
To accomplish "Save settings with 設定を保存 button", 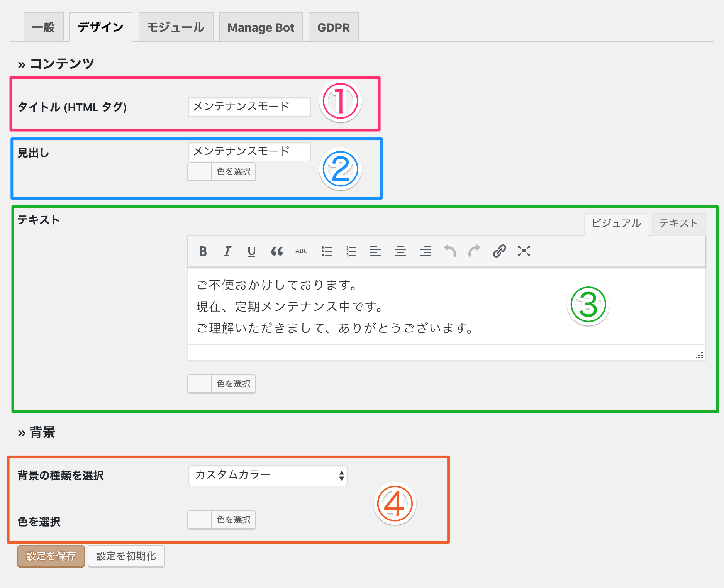I will click(51, 556).
